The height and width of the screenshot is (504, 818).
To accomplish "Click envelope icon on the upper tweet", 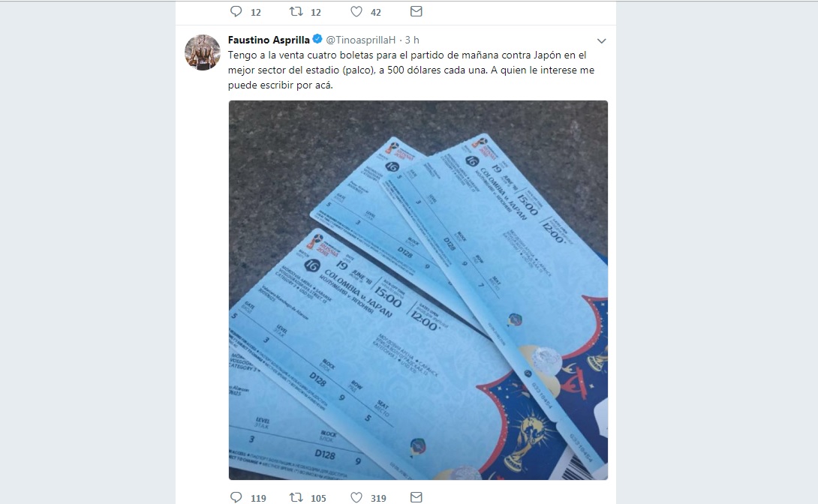I will 416,11.
